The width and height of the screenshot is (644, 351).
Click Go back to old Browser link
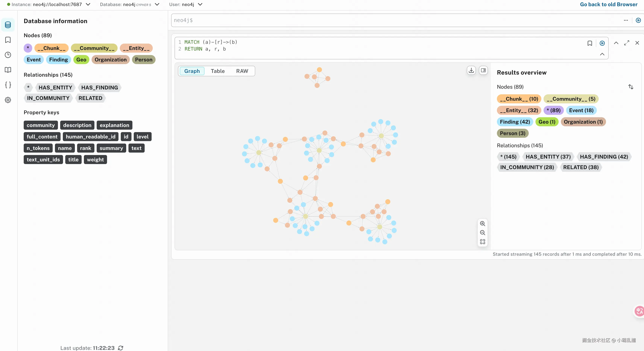coord(608,5)
